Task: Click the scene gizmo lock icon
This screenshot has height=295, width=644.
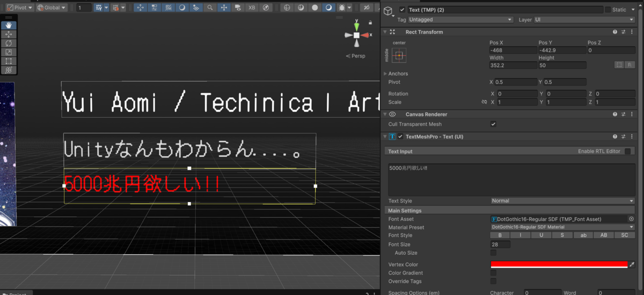Action: click(370, 23)
